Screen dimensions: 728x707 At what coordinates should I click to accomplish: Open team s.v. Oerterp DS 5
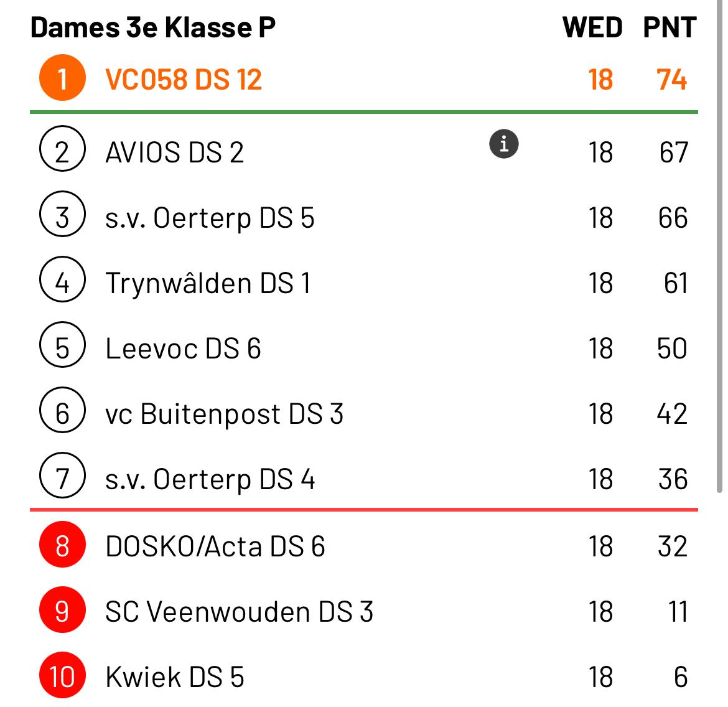point(210,218)
